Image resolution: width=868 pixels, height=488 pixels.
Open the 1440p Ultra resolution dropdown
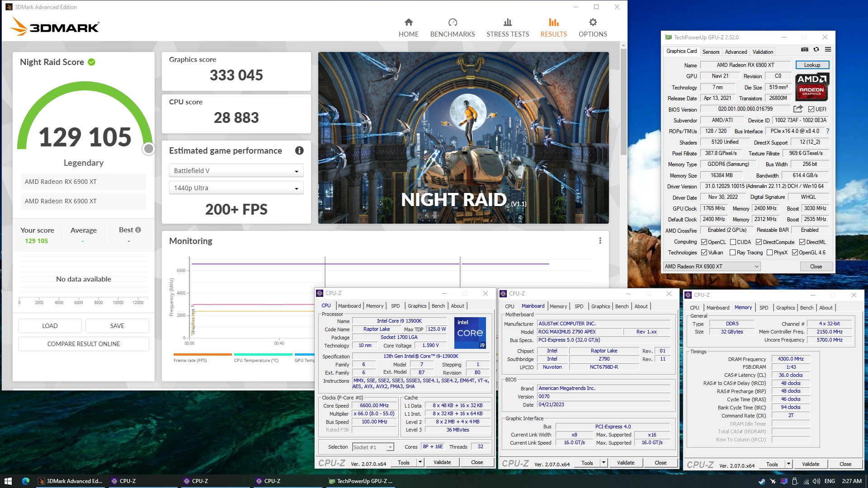coord(236,188)
